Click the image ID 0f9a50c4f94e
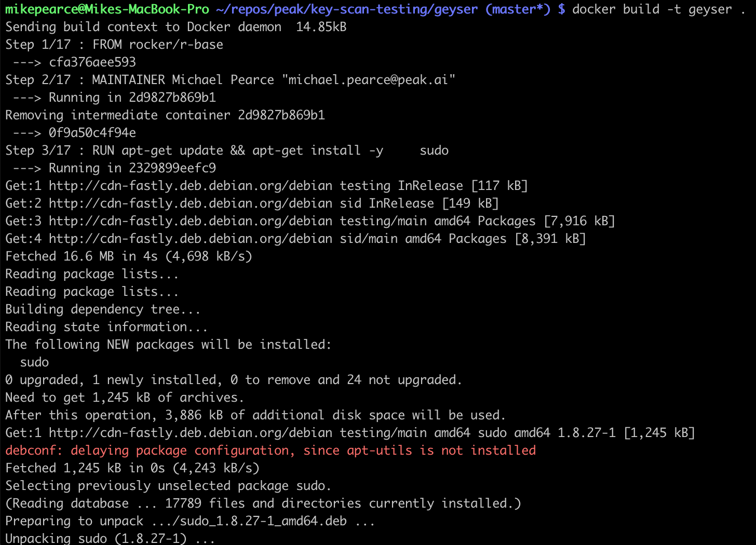This screenshot has height=545, width=756. point(92,133)
